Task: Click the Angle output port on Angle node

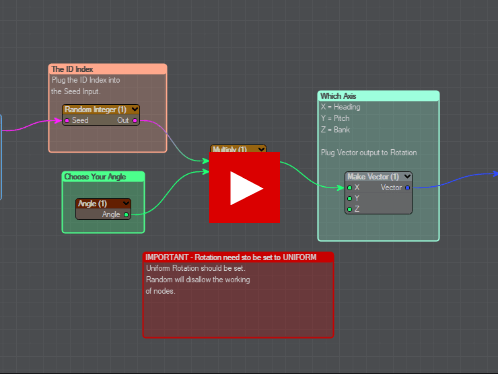Action: (126, 214)
